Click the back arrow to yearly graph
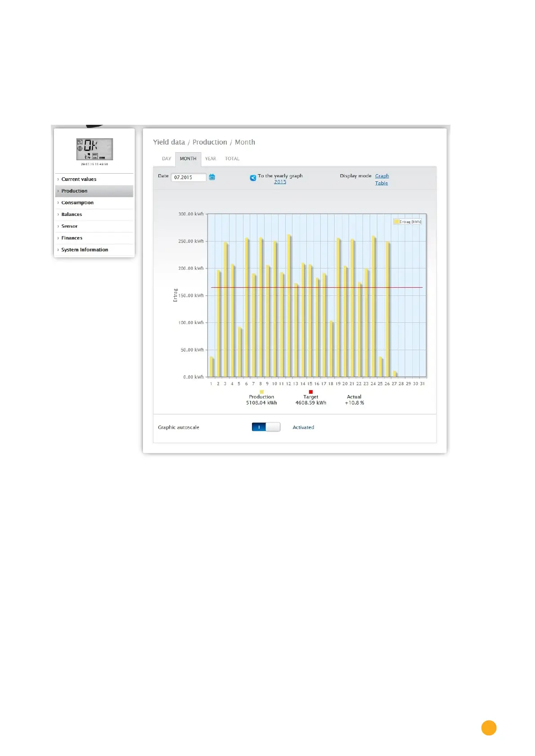Image resolution: width=535 pixels, height=756 pixels. (x=253, y=178)
